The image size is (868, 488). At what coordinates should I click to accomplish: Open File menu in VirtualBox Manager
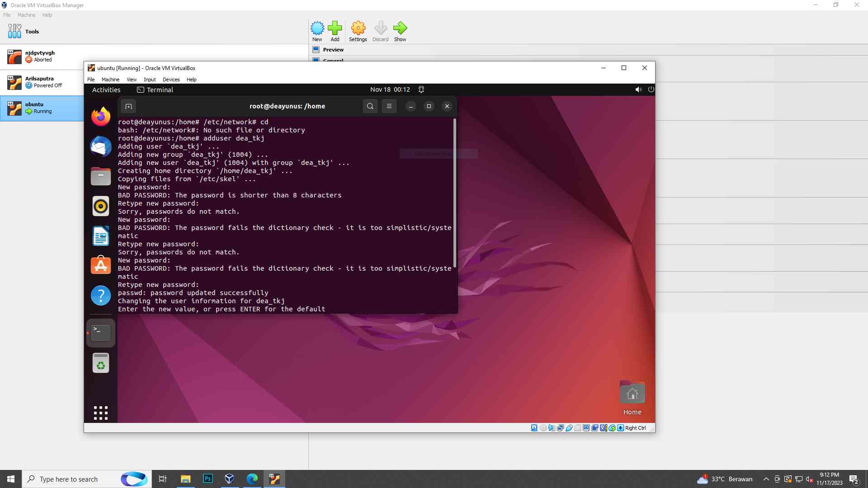[x=7, y=15]
